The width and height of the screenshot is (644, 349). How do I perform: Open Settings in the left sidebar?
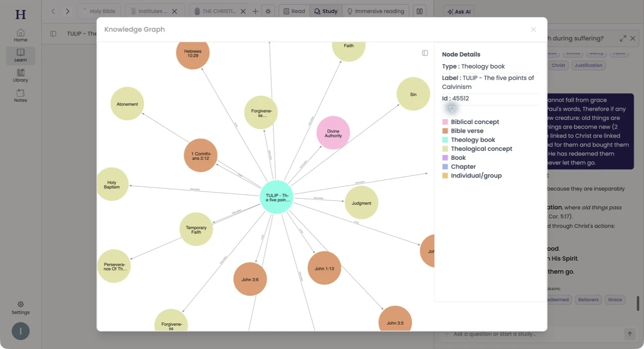[20, 308]
